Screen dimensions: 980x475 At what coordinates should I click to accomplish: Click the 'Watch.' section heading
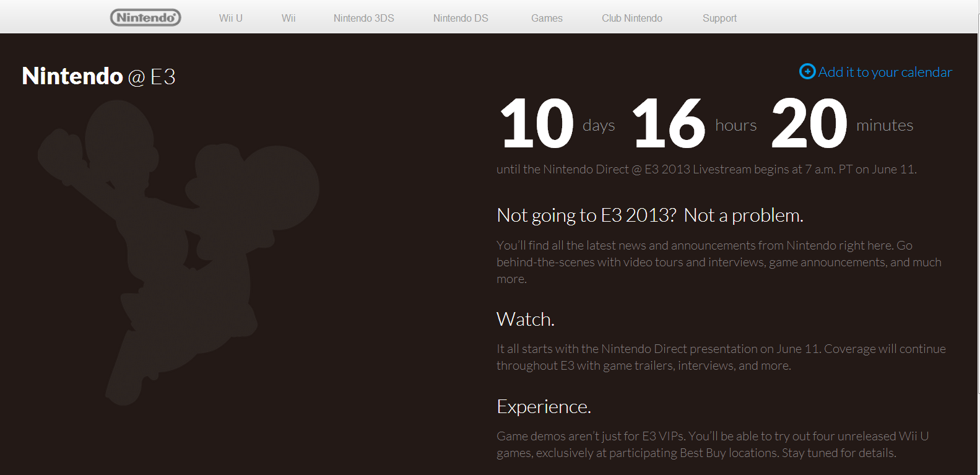pyautogui.click(x=526, y=320)
